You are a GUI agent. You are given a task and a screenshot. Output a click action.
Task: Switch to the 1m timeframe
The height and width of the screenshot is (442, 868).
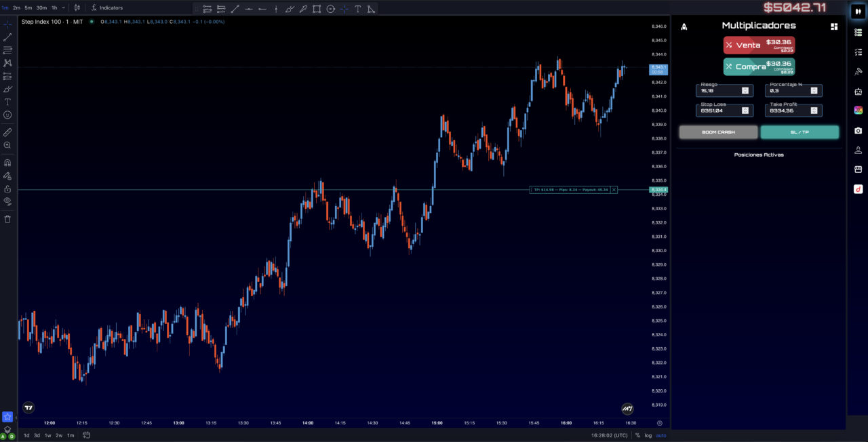pyautogui.click(x=5, y=8)
